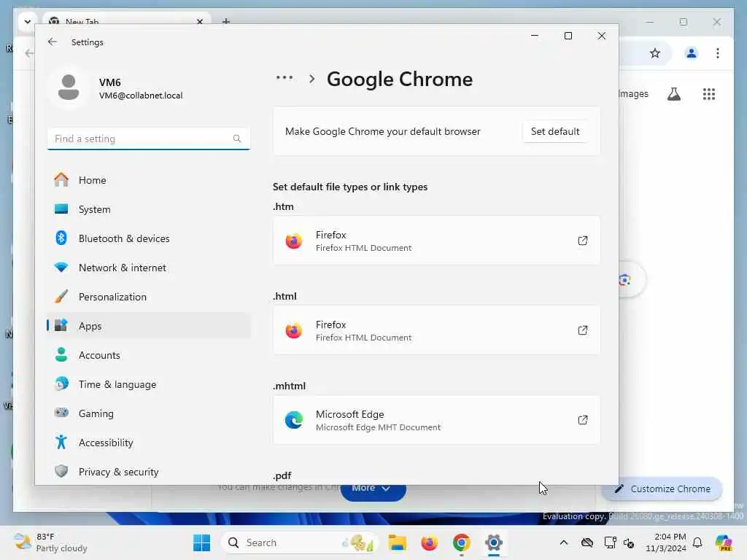The height and width of the screenshot is (560, 747).
Task: Open Google apps grid in Chrome
Action: [x=709, y=94]
